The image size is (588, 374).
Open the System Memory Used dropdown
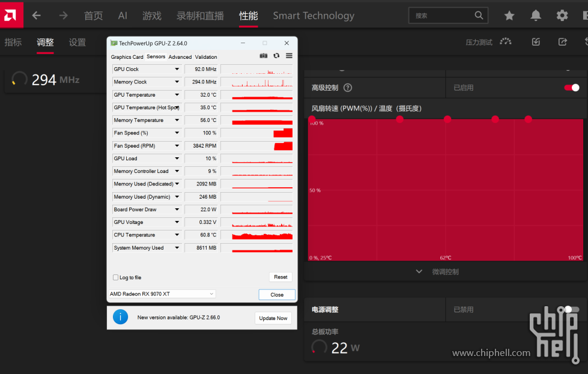(177, 247)
